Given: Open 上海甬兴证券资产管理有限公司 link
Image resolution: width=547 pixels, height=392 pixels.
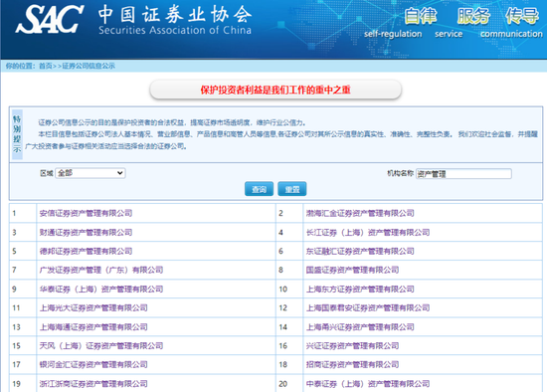Looking at the screenshot, I should pyautogui.click(x=360, y=327).
